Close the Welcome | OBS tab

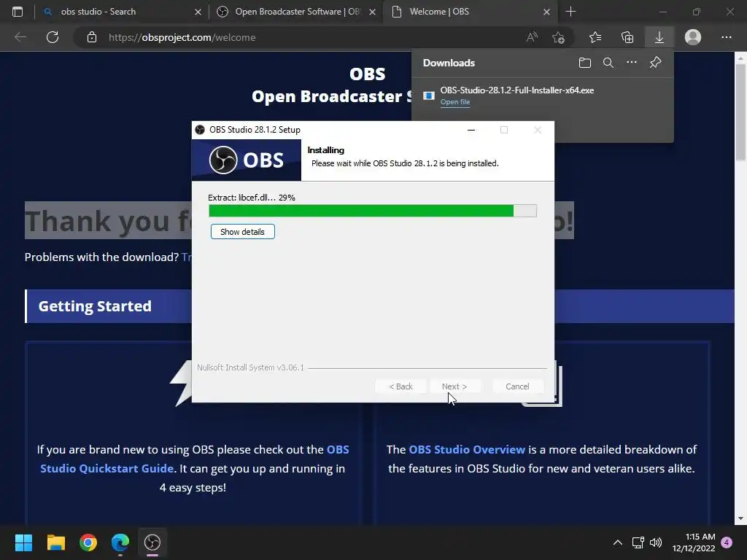pyautogui.click(x=547, y=12)
